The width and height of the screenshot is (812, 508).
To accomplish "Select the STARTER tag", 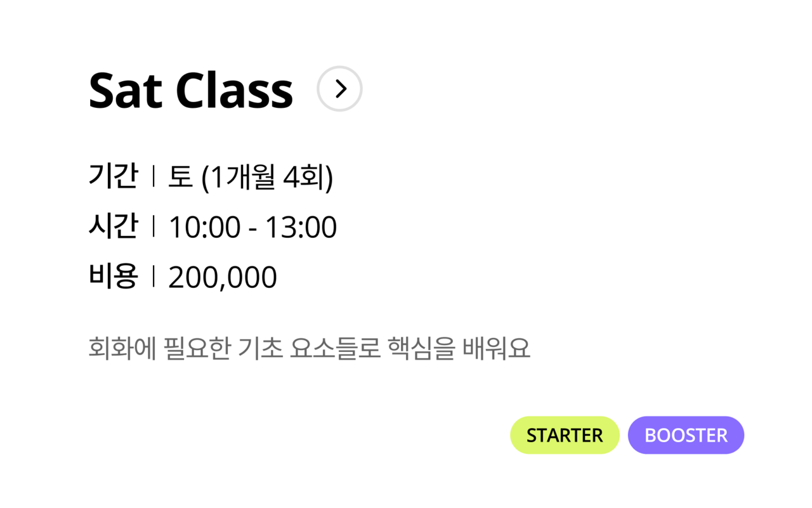I will click(x=565, y=435).
